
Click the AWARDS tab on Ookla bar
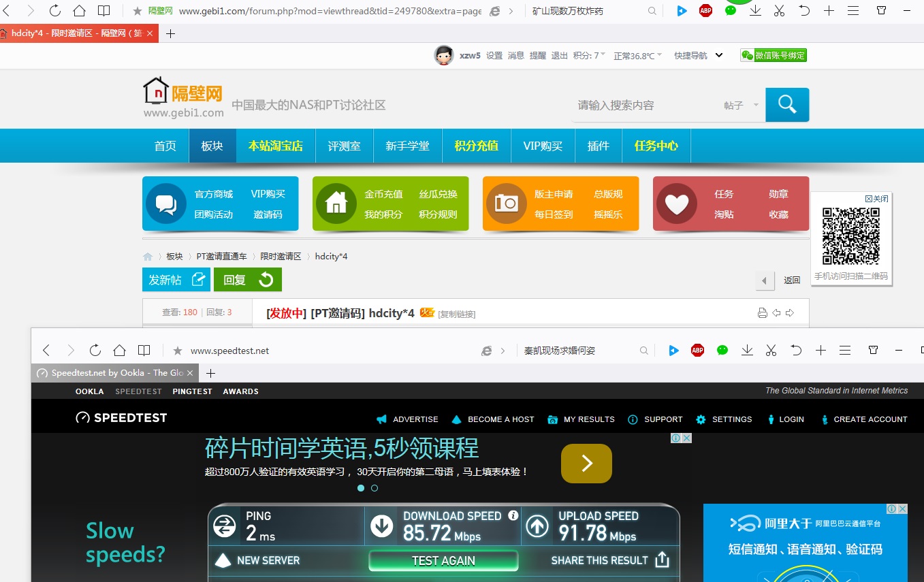click(240, 391)
